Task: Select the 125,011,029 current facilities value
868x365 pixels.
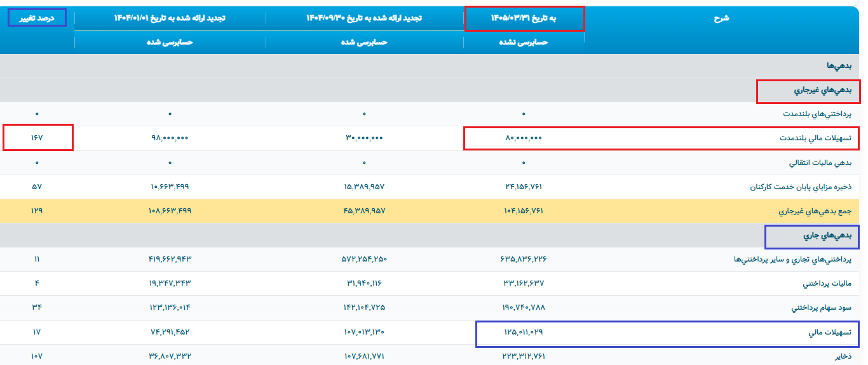Action: click(524, 332)
